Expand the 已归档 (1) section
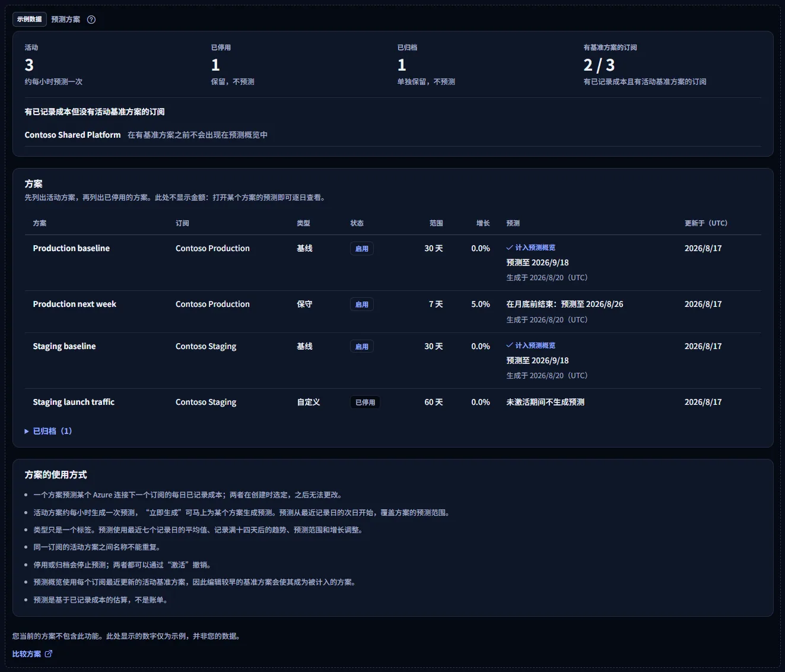This screenshot has height=672, width=785. tap(48, 431)
